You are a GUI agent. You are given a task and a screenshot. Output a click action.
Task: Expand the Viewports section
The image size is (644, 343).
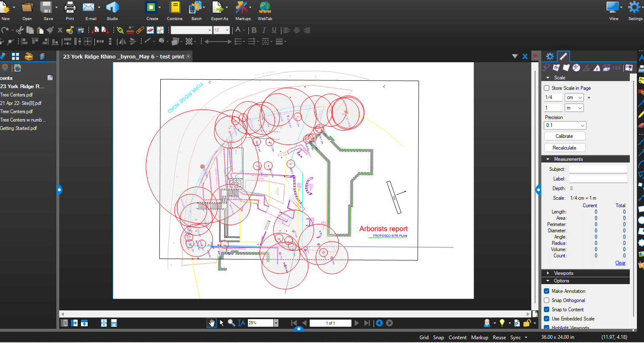564,273
